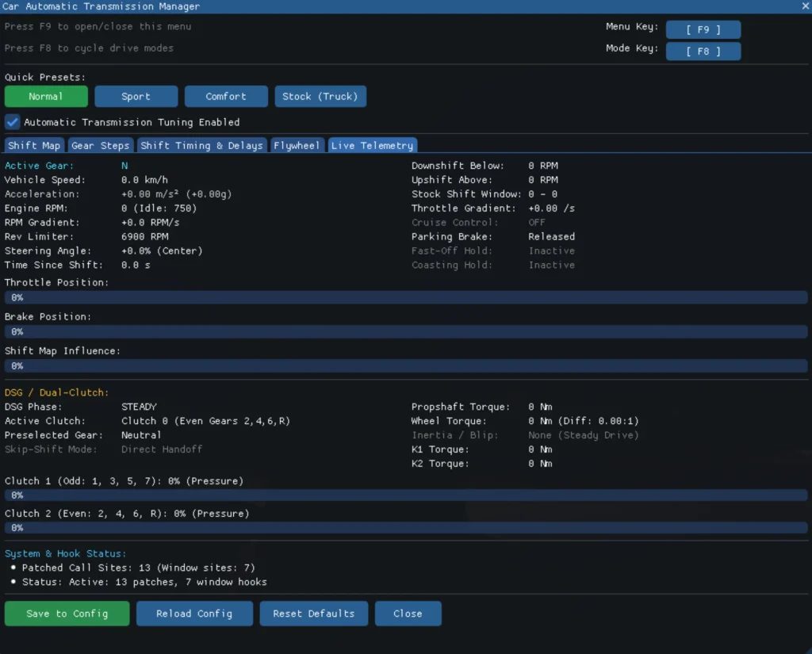The height and width of the screenshot is (654, 812).
Task: Select the Live Telemetry tab
Action: point(373,146)
